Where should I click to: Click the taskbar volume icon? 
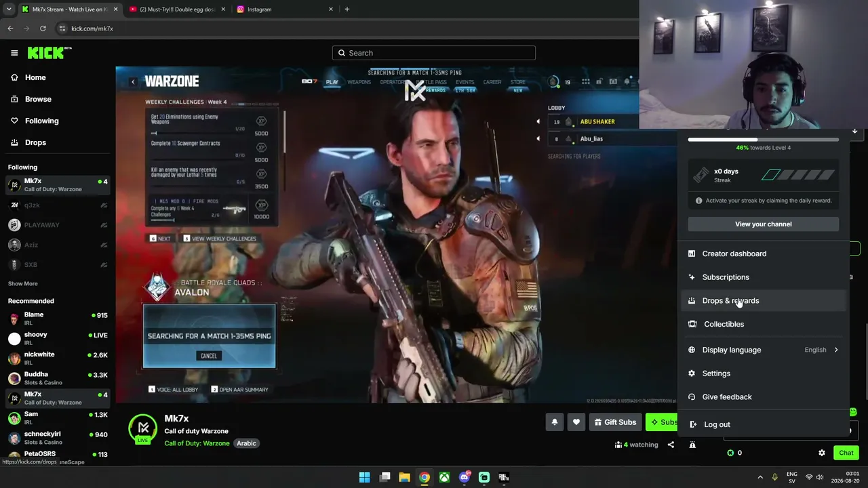819,477
